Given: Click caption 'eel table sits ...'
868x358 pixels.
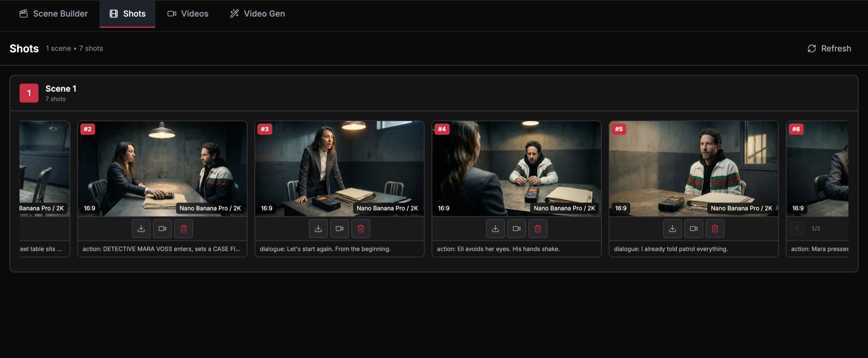Looking at the screenshot, I should tap(41, 249).
